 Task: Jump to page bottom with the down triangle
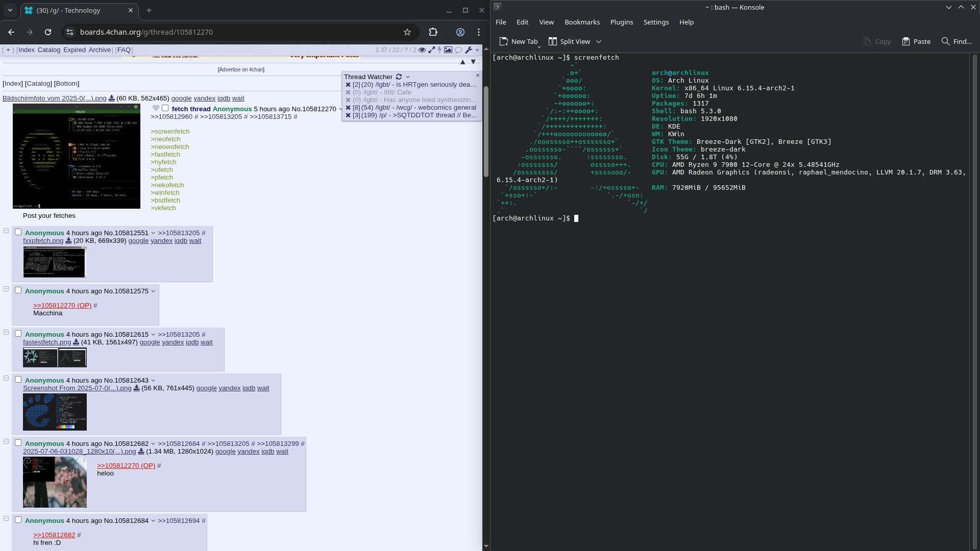473,62
